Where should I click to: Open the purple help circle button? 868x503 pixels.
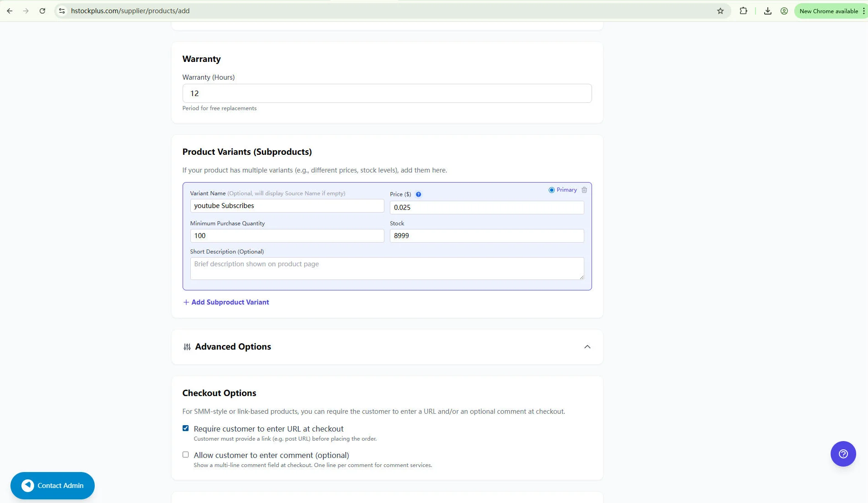point(843,454)
